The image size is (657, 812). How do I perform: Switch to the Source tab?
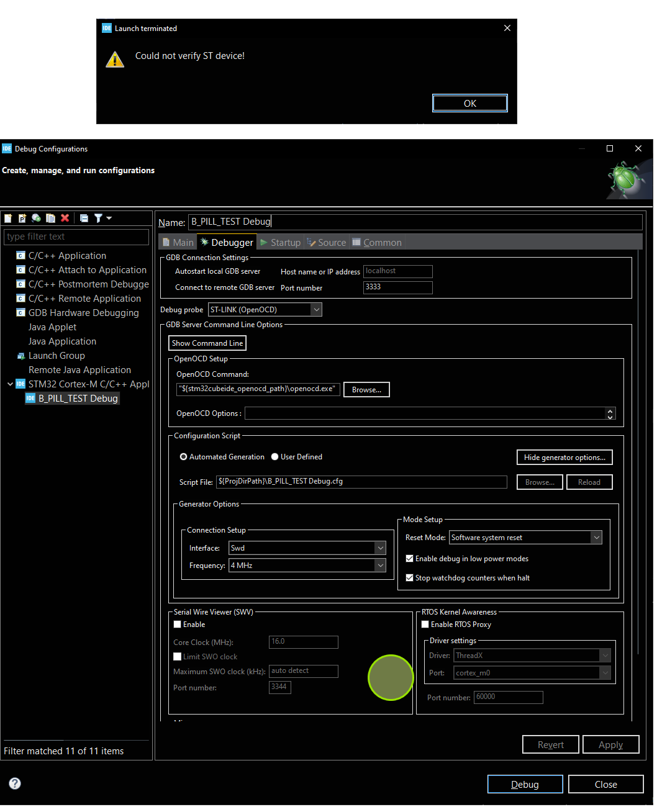point(327,243)
